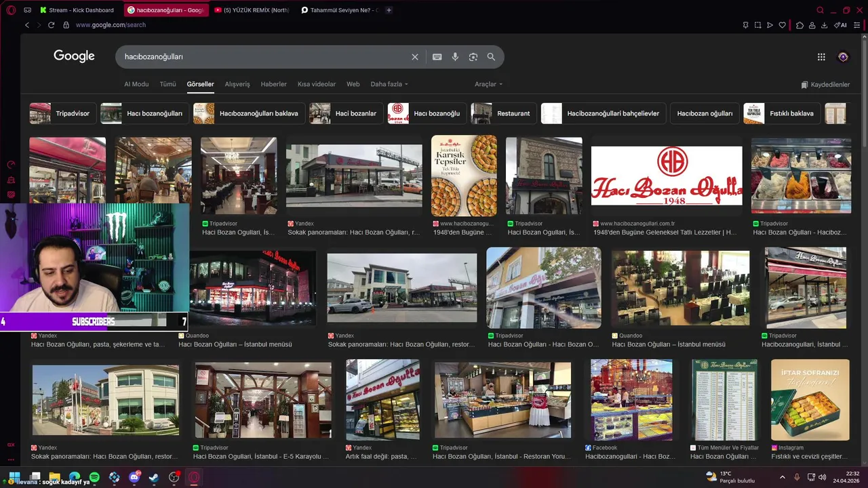Open Tüm Menüler Ve Fiyatlar menu image

[x=724, y=400]
